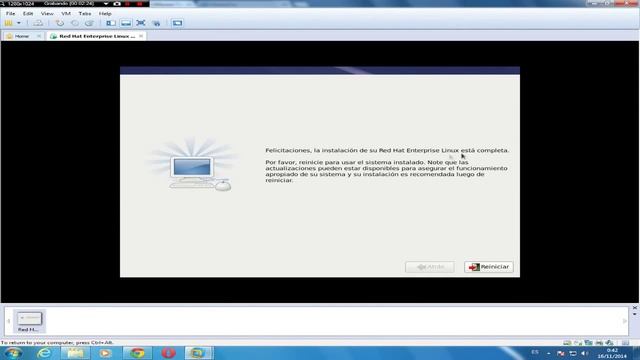Click the recorder camera snapshot icon
This screenshot has height=360, width=640.
click(x=117, y=4)
